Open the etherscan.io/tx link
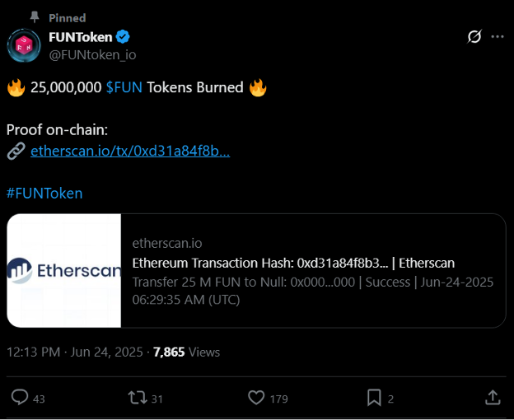This screenshot has height=420, width=514. 129,151
